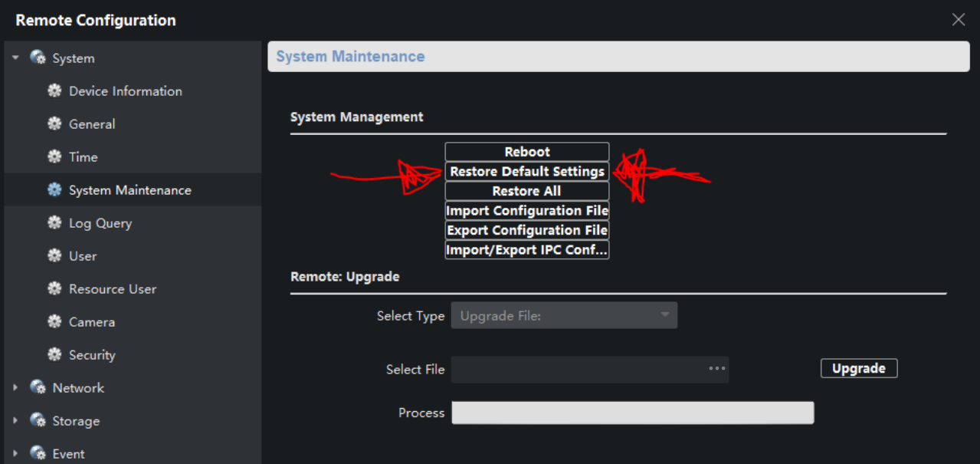Click the Export Configuration File button

[527, 231]
